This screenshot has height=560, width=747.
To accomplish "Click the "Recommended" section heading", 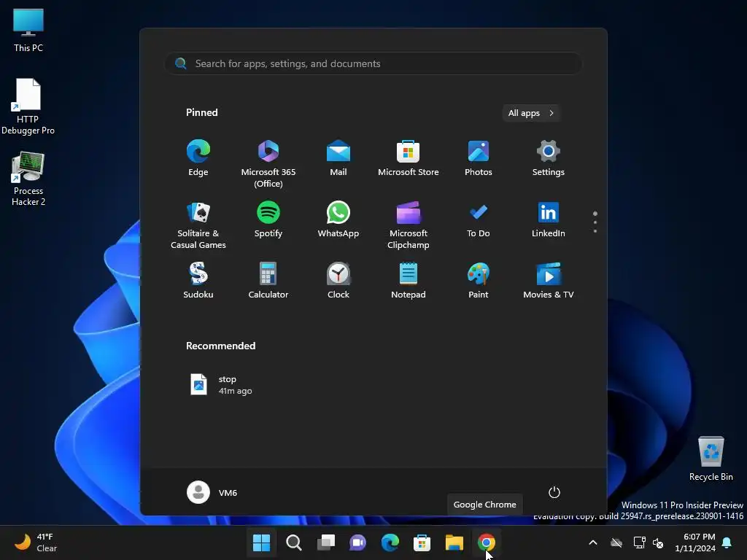I will point(220,346).
